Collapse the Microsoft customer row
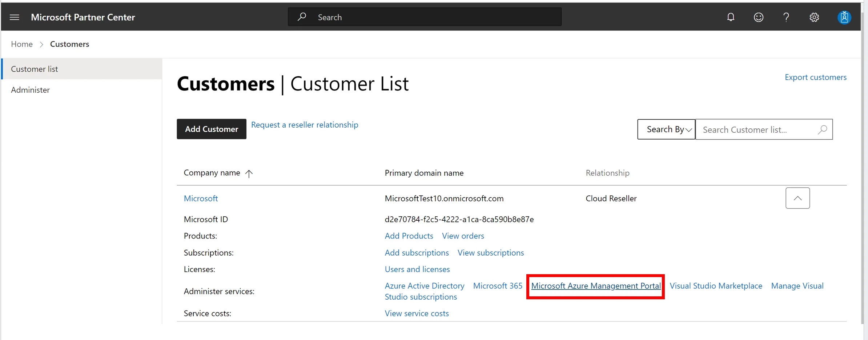Screen dimensions: 868x340 coord(797,198)
